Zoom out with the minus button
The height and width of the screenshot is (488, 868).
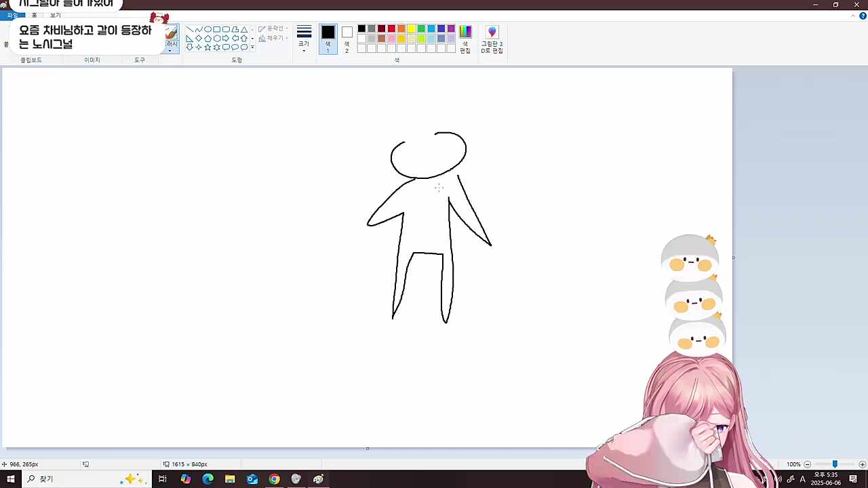[807, 464]
